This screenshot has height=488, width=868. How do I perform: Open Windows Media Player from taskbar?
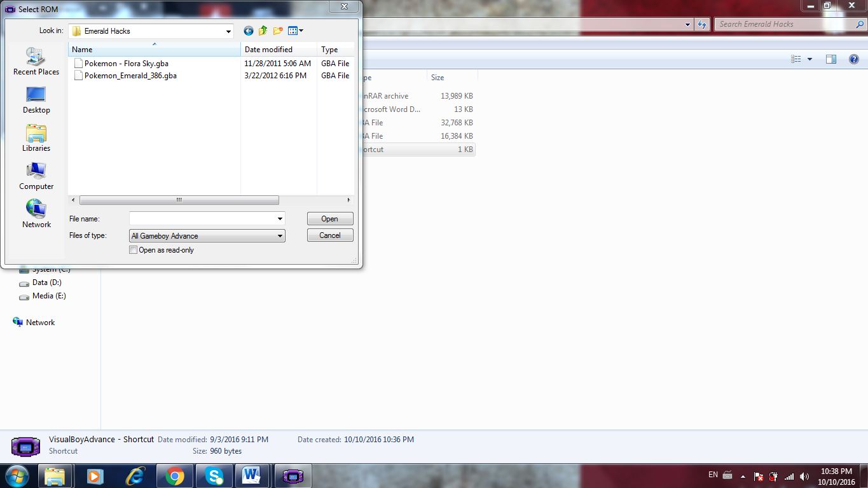click(95, 476)
